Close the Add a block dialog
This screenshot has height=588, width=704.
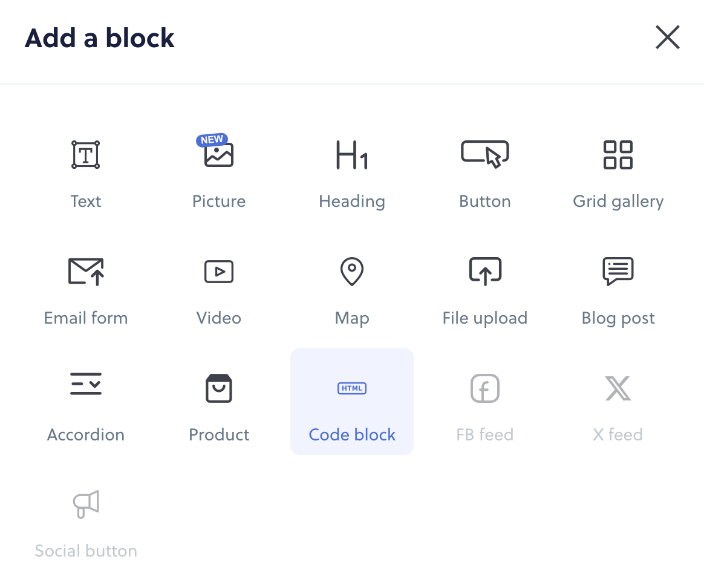pos(668,37)
